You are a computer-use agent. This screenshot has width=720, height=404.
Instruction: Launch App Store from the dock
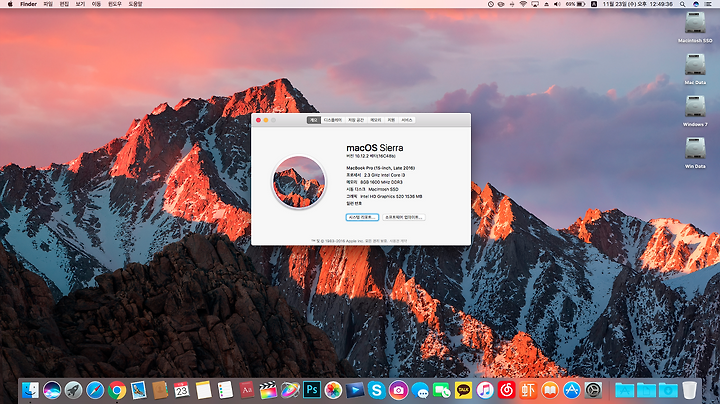pos(572,390)
